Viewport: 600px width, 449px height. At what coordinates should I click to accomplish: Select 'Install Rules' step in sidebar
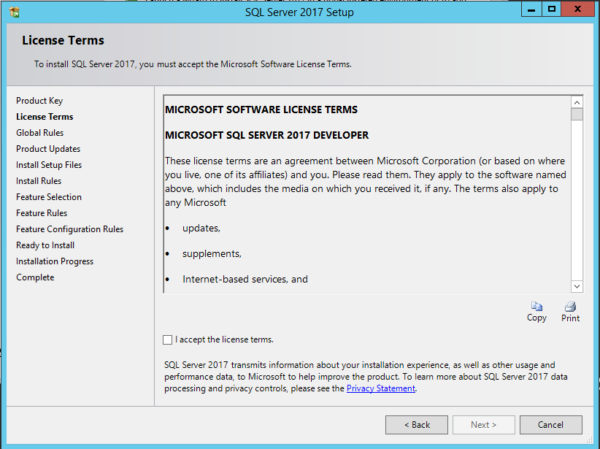pos(39,181)
